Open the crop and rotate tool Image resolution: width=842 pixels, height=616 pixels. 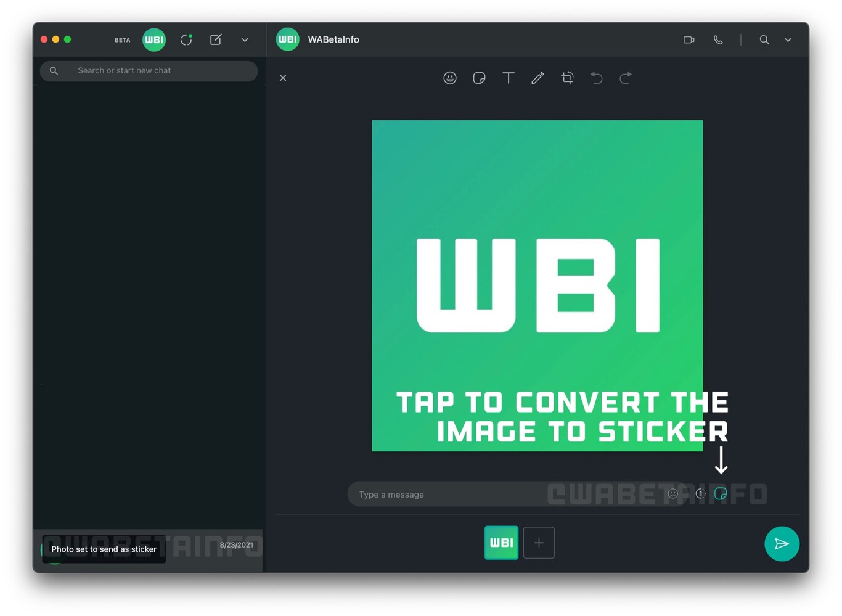pos(566,78)
